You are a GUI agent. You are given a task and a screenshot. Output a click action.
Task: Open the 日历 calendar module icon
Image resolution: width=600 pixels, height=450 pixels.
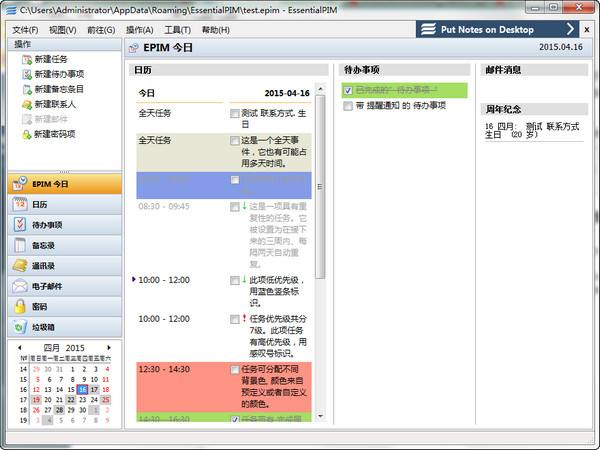coord(20,204)
